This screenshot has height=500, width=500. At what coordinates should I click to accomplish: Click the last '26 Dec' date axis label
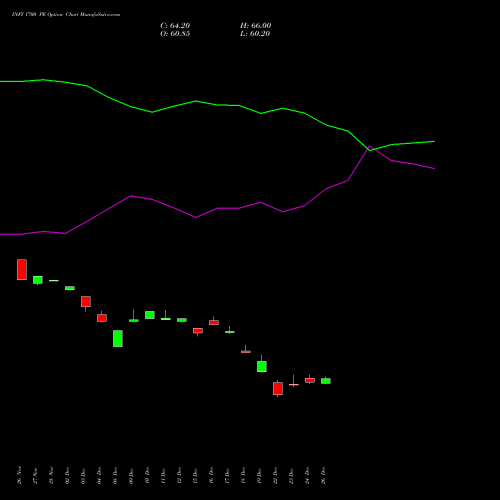323,475
